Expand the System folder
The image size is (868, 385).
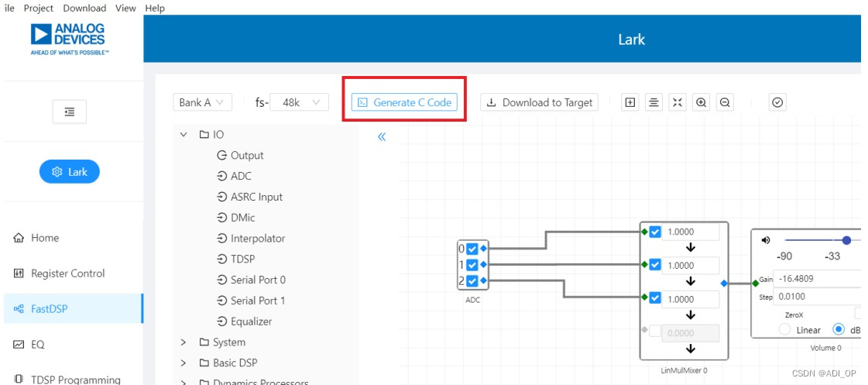point(184,342)
